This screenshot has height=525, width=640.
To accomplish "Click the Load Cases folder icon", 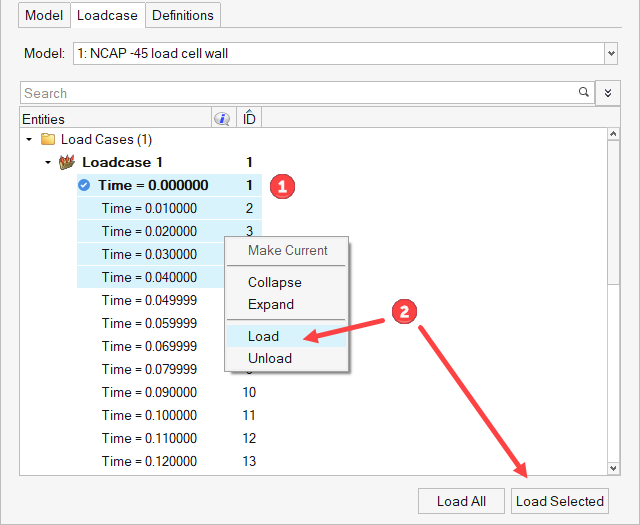I will 47,139.
